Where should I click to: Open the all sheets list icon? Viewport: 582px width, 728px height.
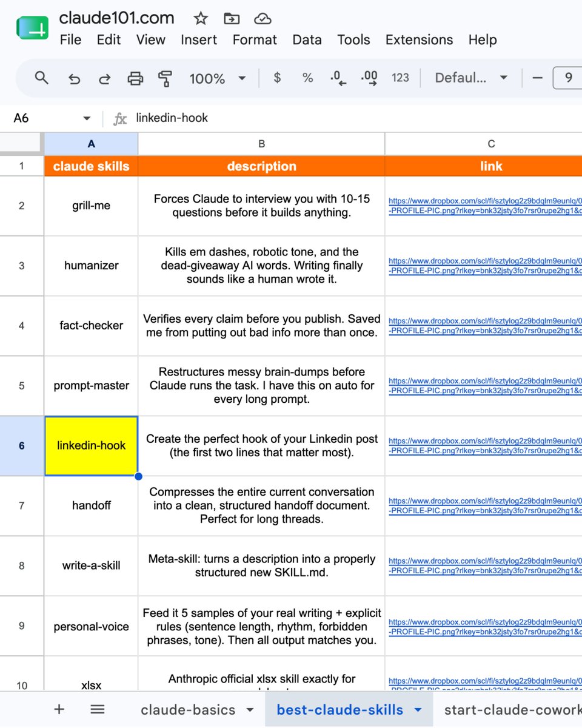click(98, 709)
